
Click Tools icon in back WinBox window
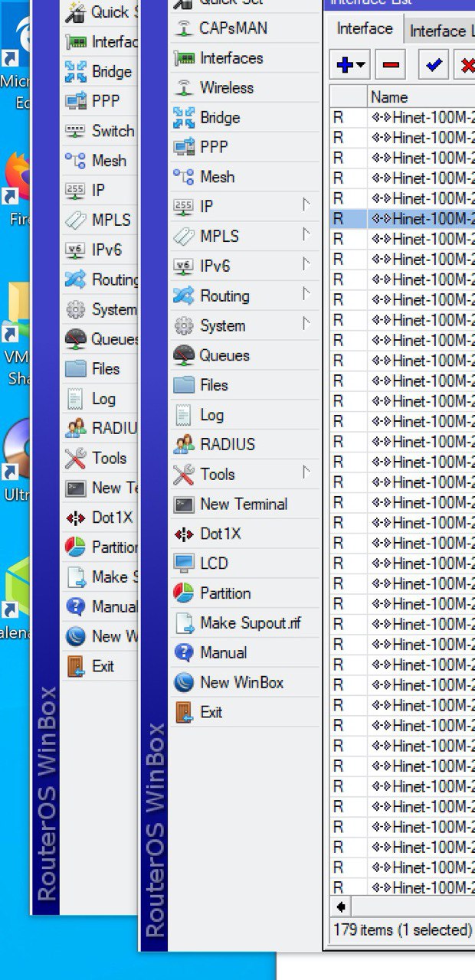[75, 458]
